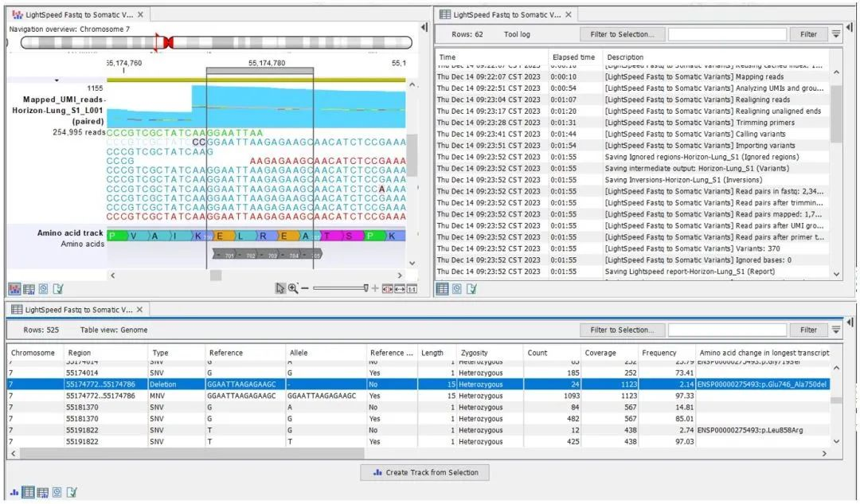Click the variants table filter text field

(x=727, y=330)
